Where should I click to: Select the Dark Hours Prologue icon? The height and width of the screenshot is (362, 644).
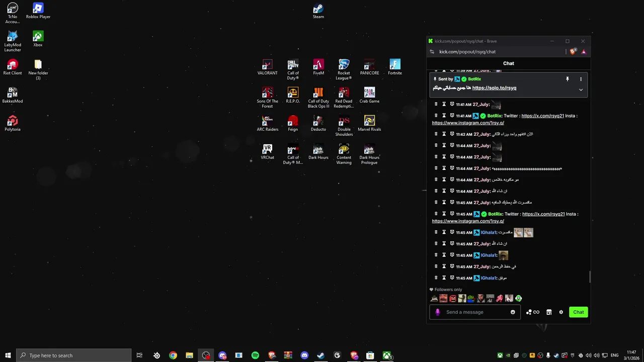point(369,154)
